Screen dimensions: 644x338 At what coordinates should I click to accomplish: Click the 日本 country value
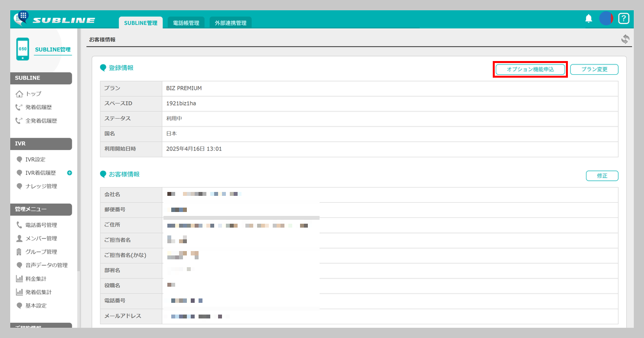click(171, 134)
